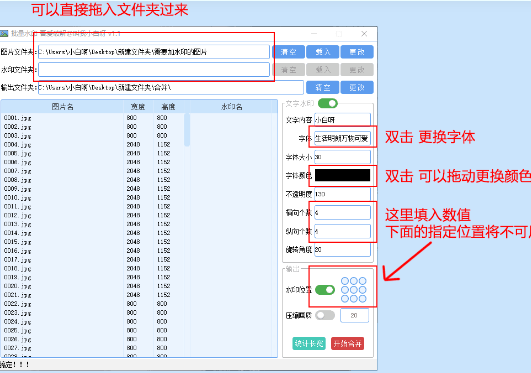Click the 输出文件夹 path input field
The height and width of the screenshot is (373, 531).
171,87
